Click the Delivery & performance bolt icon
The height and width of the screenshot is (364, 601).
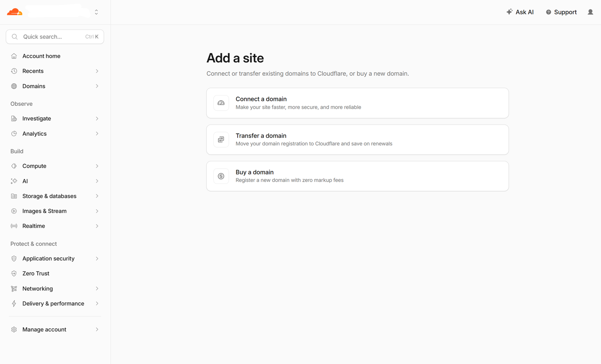14,304
